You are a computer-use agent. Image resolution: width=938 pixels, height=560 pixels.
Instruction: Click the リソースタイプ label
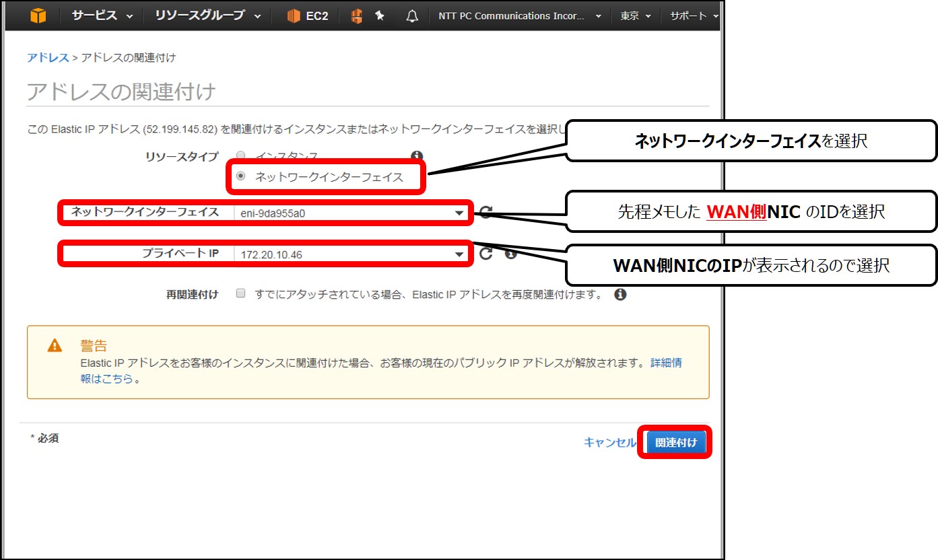pyautogui.click(x=182, y=157)
